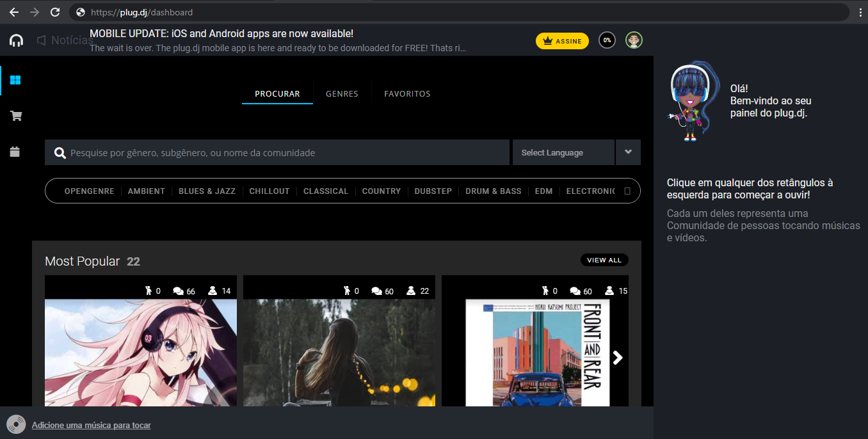The width and height of the screenshot is (868, 439).
Task: View site information globe icon
Action: tap(81, 12)
